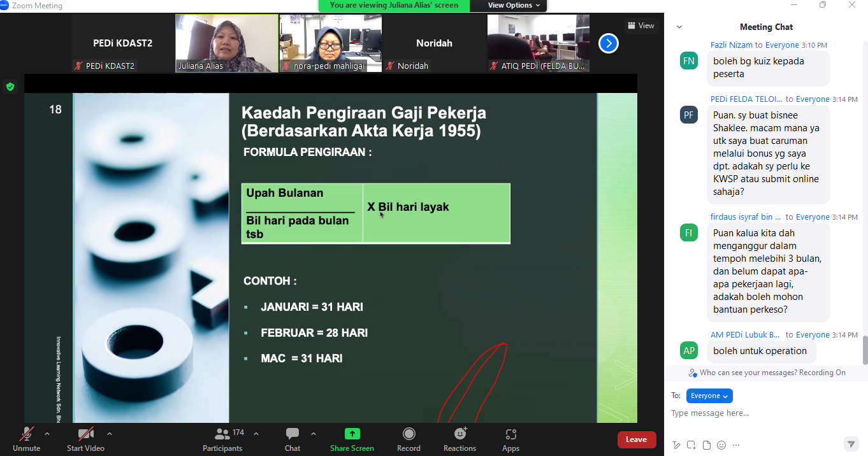Screen dimensions: 868x456
Task: Open the Apps panel
Action: [510, 439]
